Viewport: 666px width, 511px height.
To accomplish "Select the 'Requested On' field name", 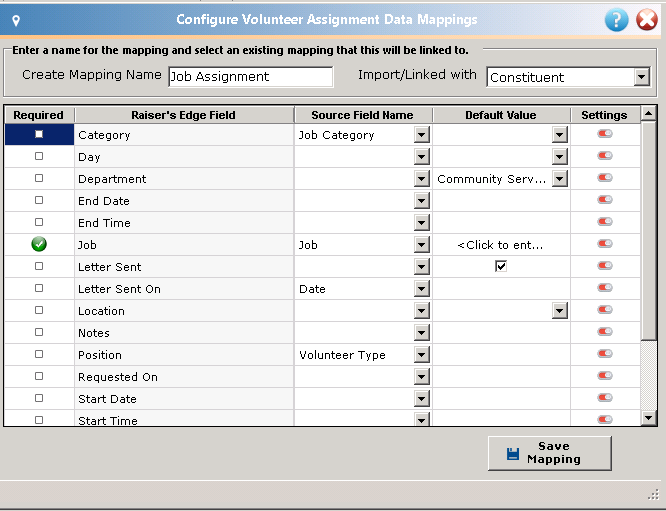I will [x=118, y=377].
